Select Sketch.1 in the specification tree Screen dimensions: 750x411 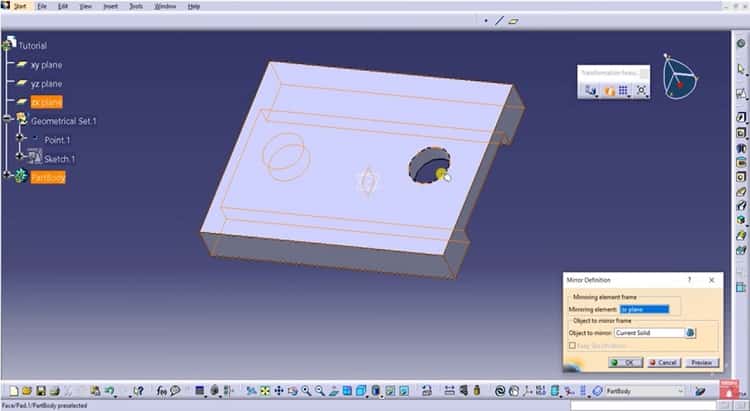[x=59, y=159]
